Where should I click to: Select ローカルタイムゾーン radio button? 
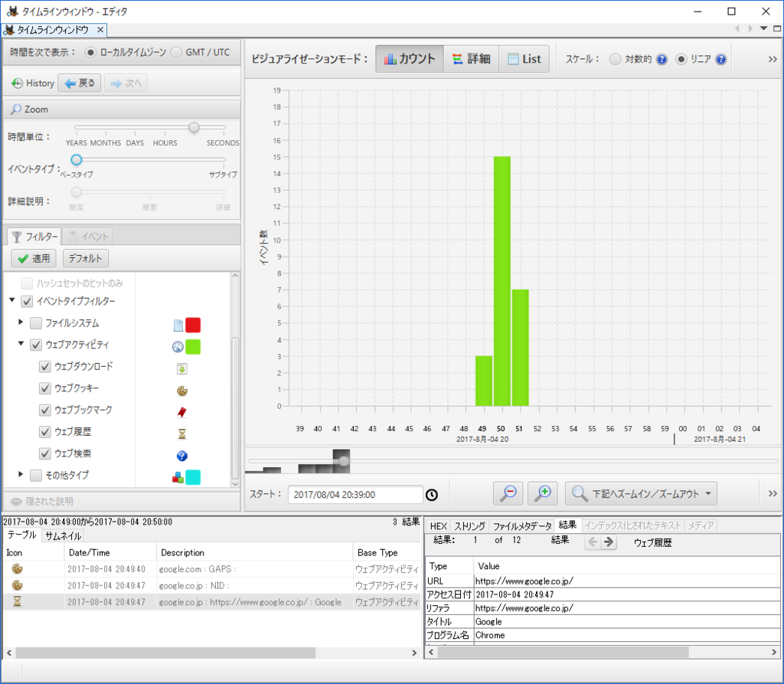click(90, 52)
